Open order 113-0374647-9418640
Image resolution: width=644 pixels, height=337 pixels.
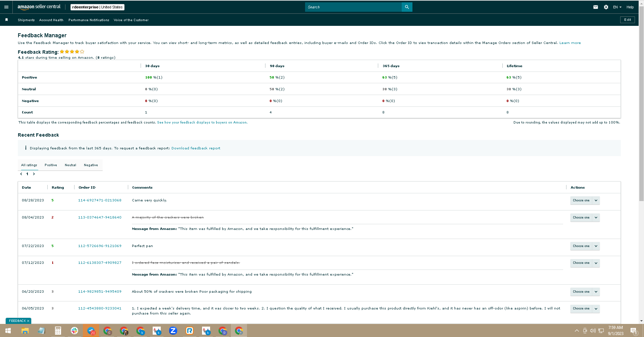click(x=100, y=218)
